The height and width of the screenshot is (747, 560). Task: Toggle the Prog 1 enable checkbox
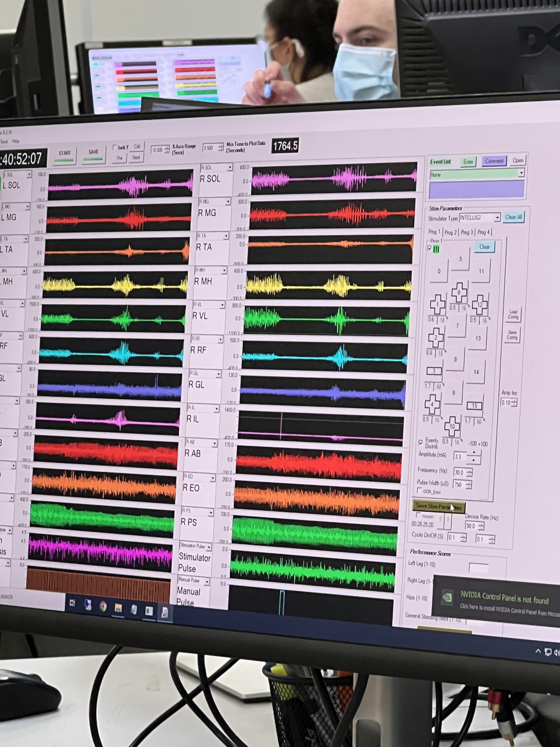[x=429, y=248]
